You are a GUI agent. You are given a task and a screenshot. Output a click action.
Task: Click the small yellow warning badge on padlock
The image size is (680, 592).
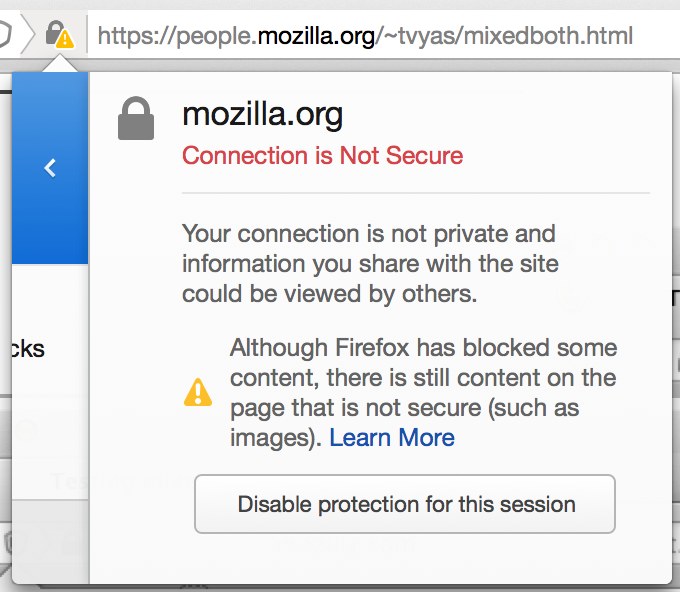click(65, 39)
